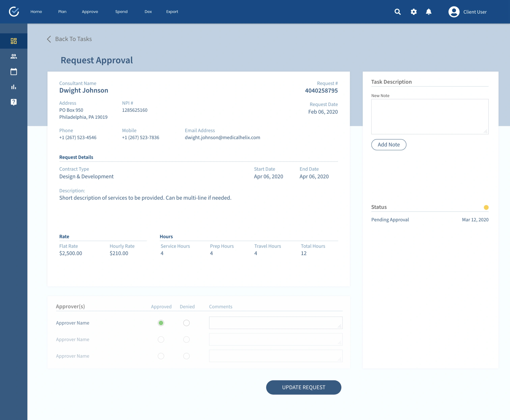Open the Spend menu
The width and height of the screenshot is (510, 420).
pyautogui.click(x=121, y=12)
